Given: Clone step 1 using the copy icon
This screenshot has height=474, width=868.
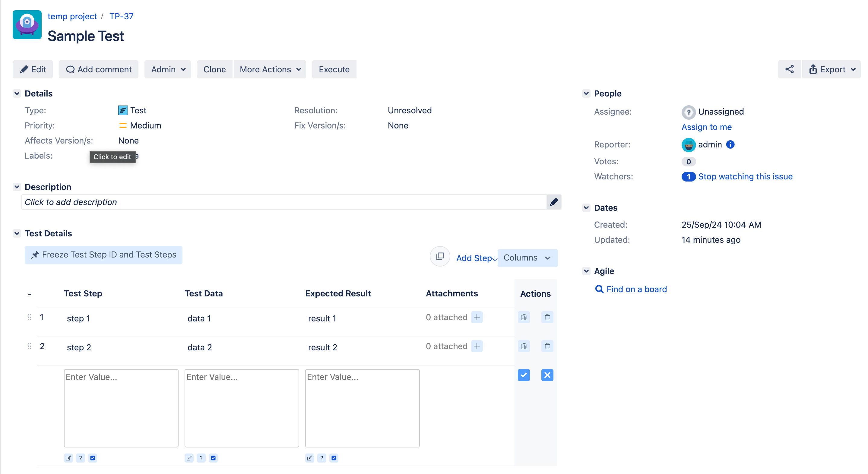Looking at the screenshot, I should (523, 317).
